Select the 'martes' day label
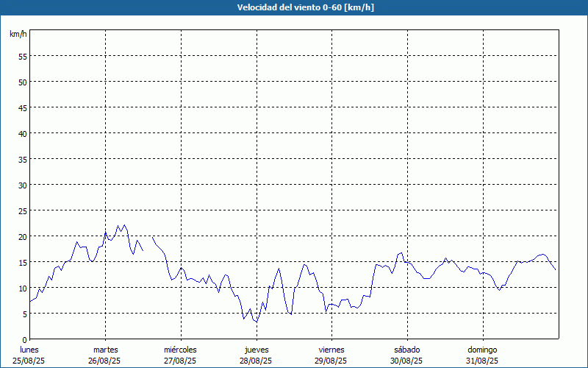This screenshot has width=588, height=368. [105, 350]
